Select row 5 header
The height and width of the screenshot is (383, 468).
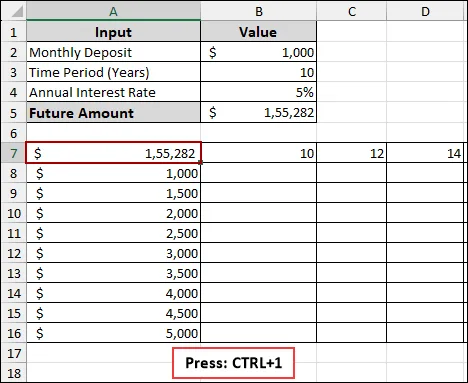click(x=13, y=113)
